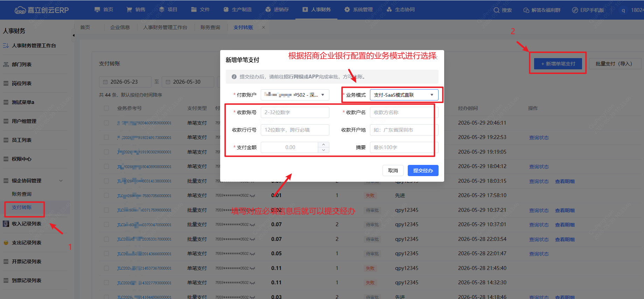Switch to the 企业信息 page tab
644x299 pixels.
pyautogui.click(x=120, y=27)
